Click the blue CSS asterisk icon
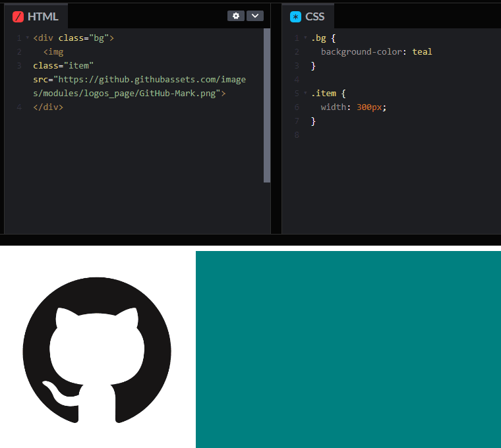 tap(296, 16)
